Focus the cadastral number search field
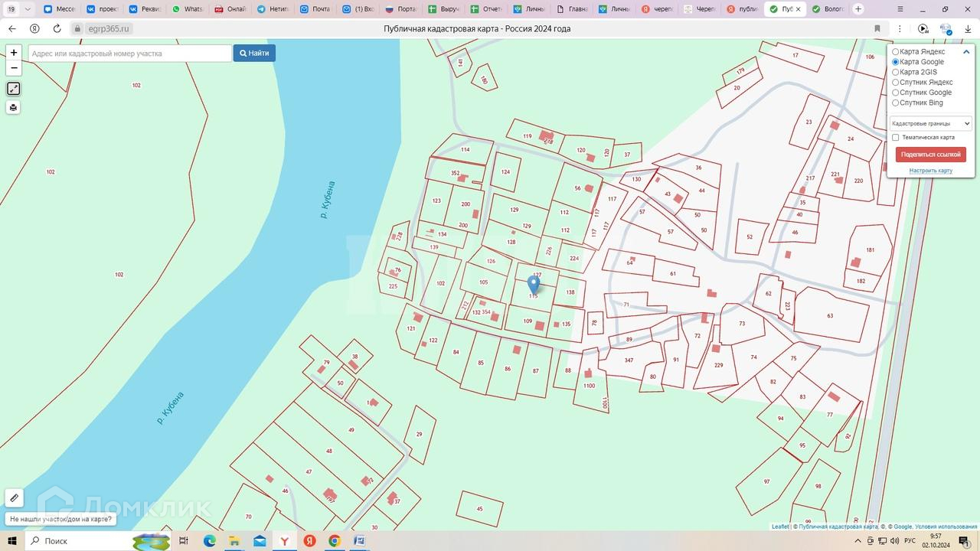The image size is (980, 551). (x=130, y=54)
